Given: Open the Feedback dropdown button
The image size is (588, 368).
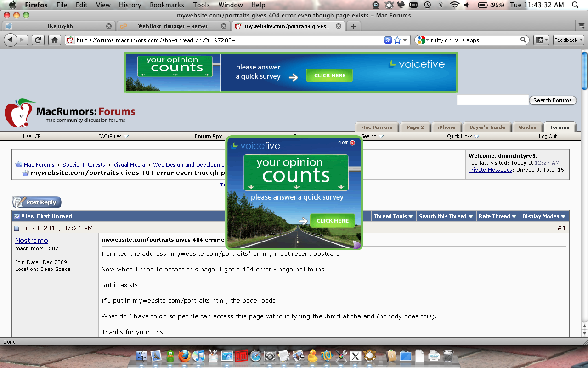Looking at the screenshot, I should [x=568, y=40].
